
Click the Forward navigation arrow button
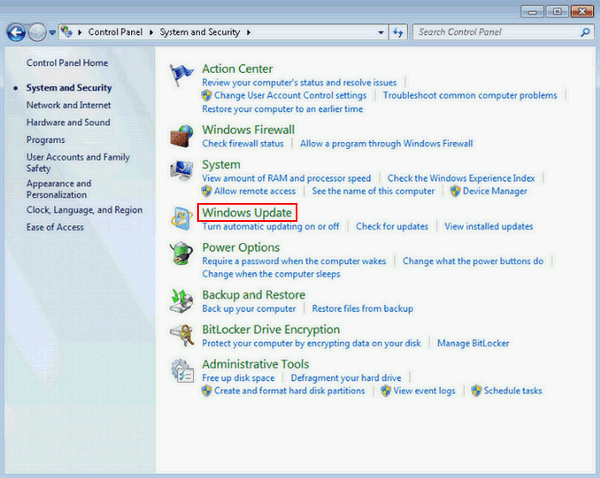pyautogui.click(x=37, y=33)
